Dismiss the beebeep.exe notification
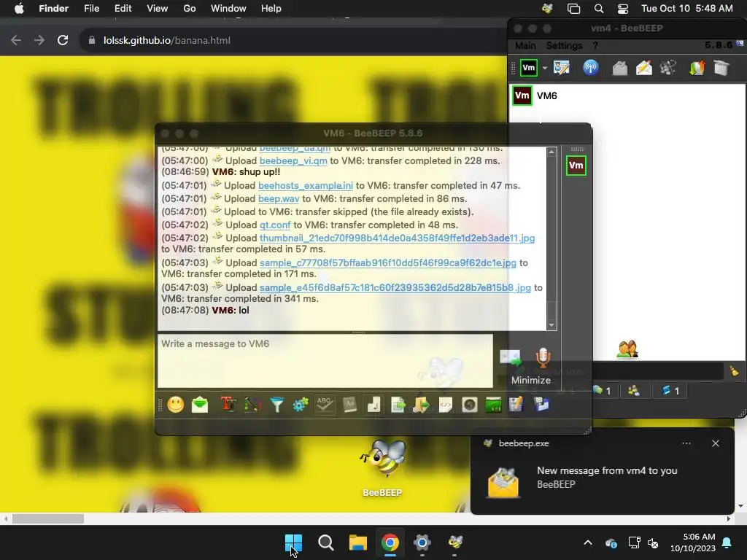Screen dimensions: 747x560 716,443
